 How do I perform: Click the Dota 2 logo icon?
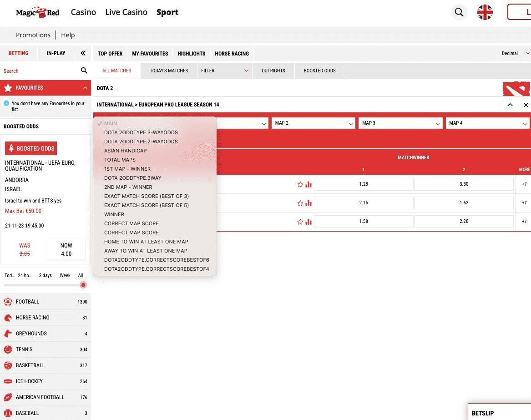point(516,89)
